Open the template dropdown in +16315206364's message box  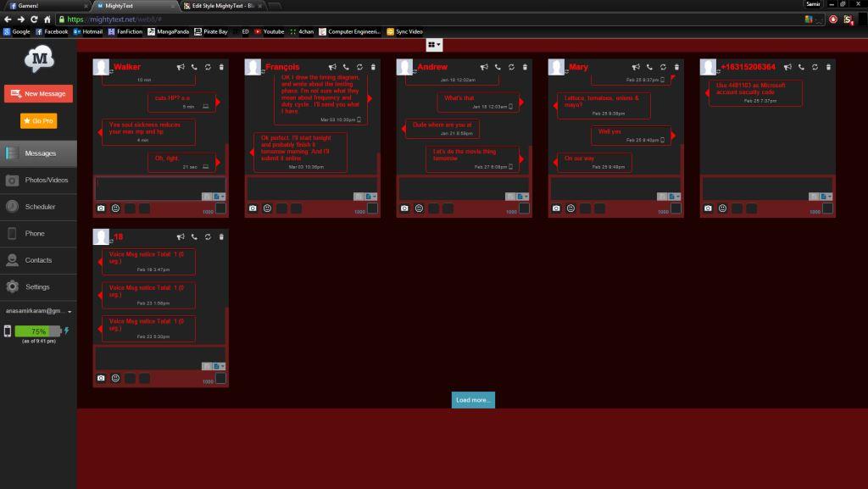coord(826,197)
